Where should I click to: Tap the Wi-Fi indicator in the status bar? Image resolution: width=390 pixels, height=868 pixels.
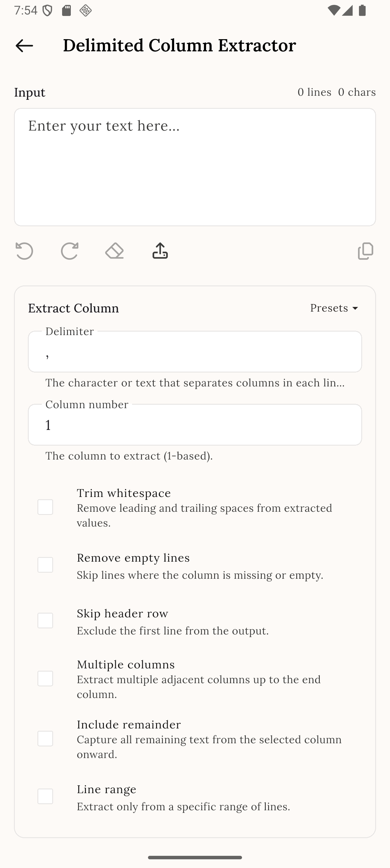pos(333,10)
